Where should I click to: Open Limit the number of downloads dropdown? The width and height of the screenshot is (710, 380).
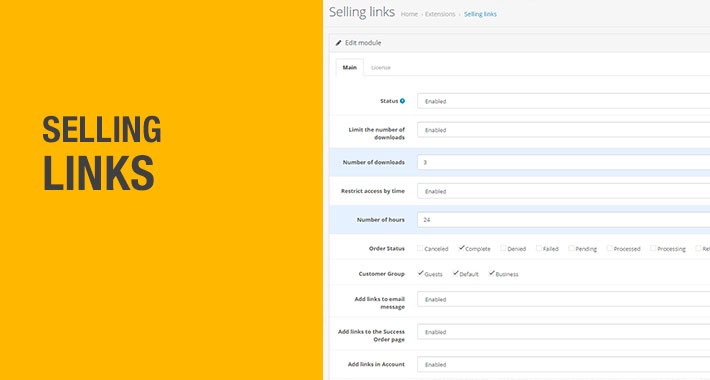click(563, 130)
